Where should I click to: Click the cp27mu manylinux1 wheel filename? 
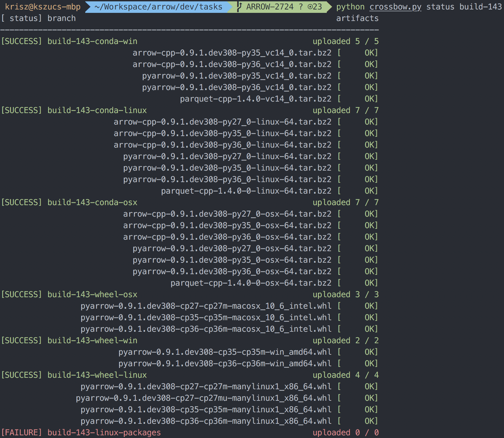(x=203, y=398)
